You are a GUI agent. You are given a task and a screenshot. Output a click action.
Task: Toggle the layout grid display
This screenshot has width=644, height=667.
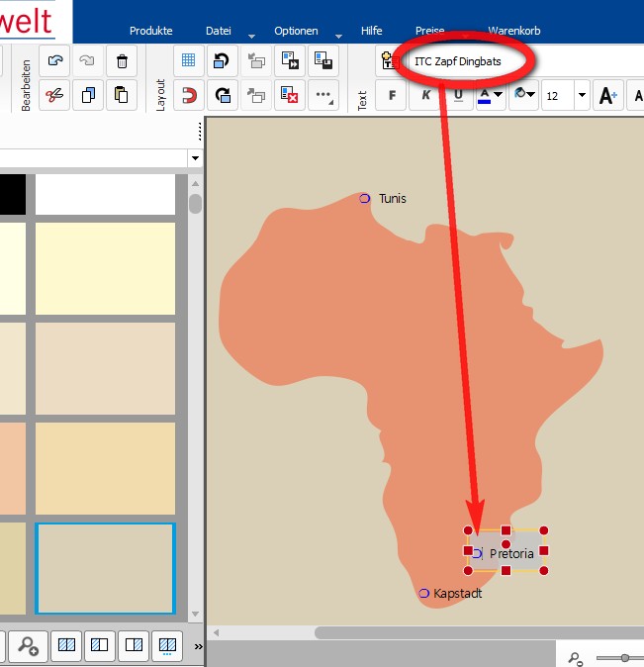coord(189,61)
